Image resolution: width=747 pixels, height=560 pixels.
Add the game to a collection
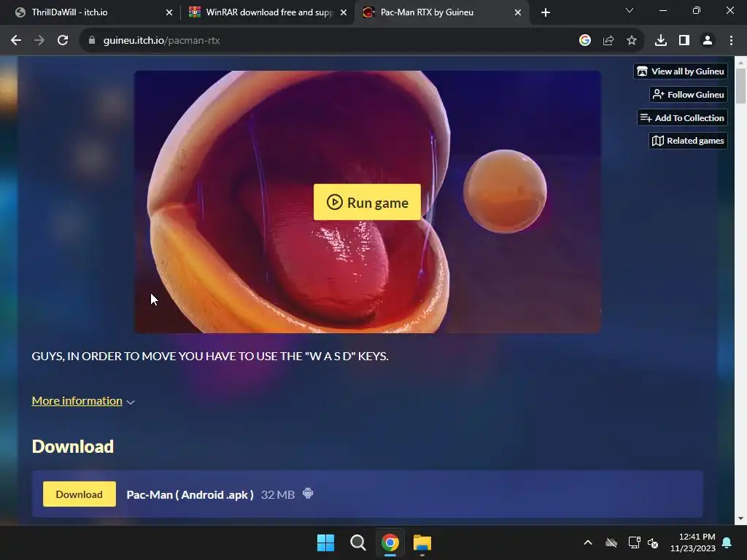click(682, 118)
